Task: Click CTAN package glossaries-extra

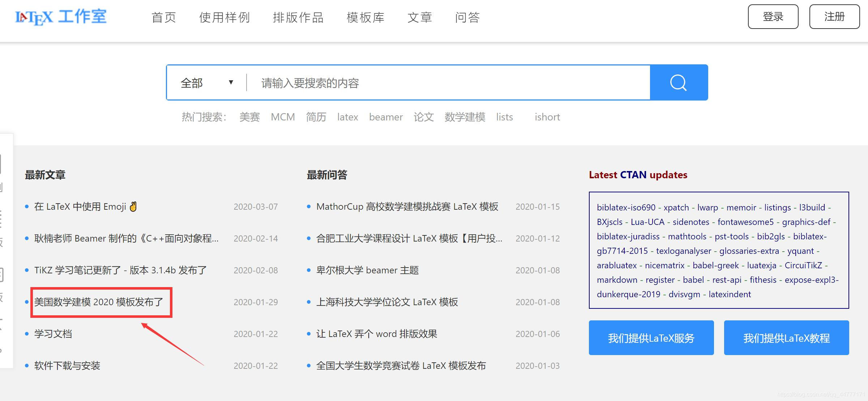Action: [x=749, y=251]
